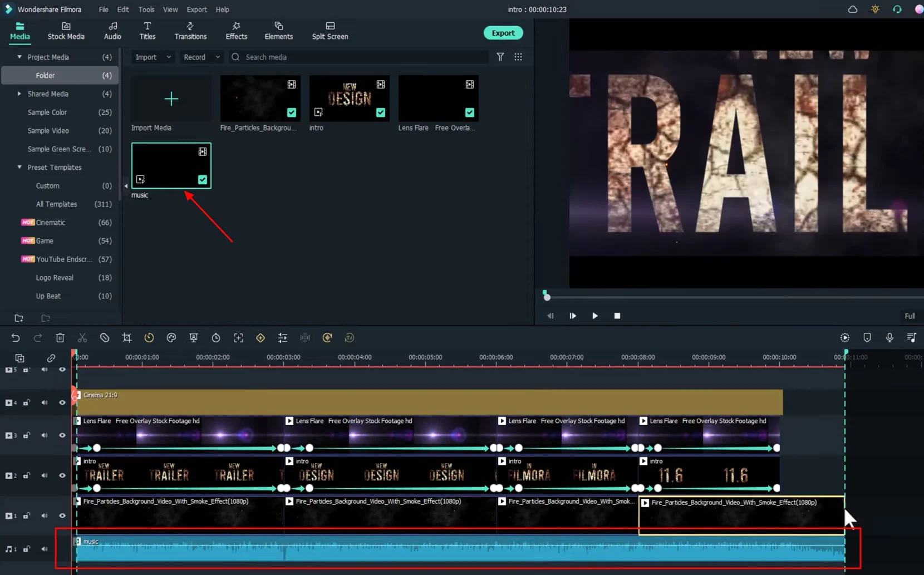Open the View menu

pos(170,9)
